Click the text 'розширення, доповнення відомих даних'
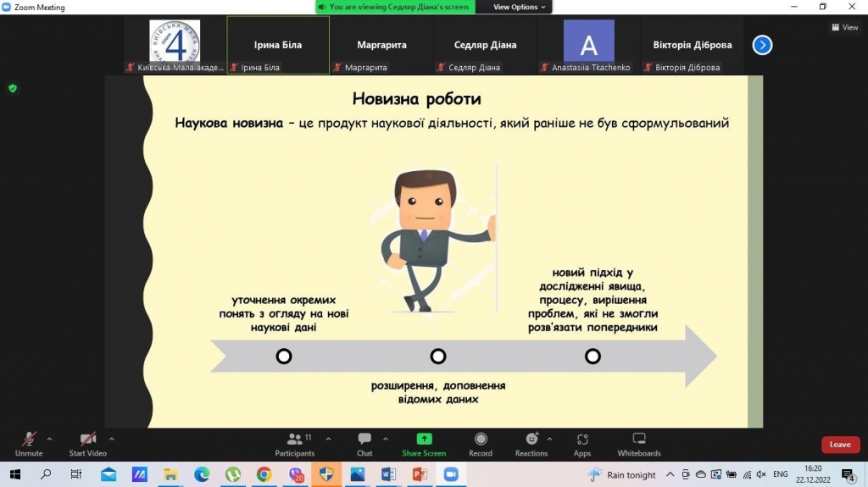 (x=438, y=392)
